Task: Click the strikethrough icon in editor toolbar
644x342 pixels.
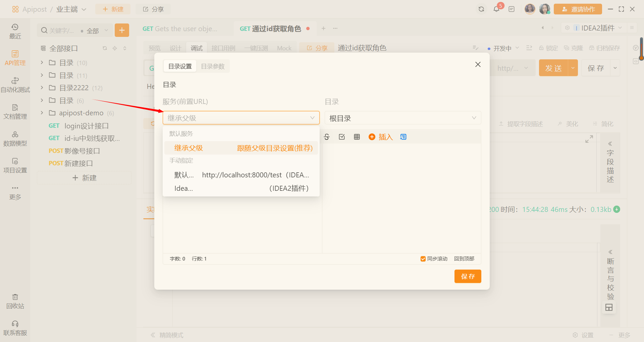Action: [x=327, y=137]
